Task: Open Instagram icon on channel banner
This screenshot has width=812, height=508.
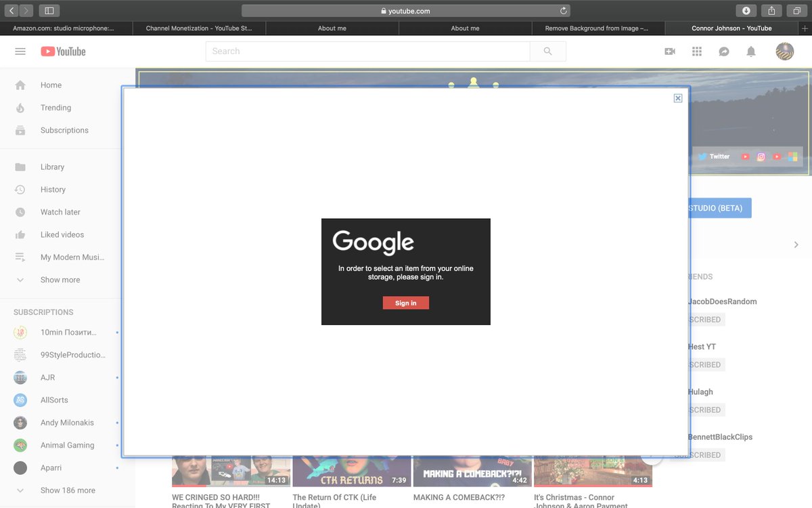Action: point(761,156)
